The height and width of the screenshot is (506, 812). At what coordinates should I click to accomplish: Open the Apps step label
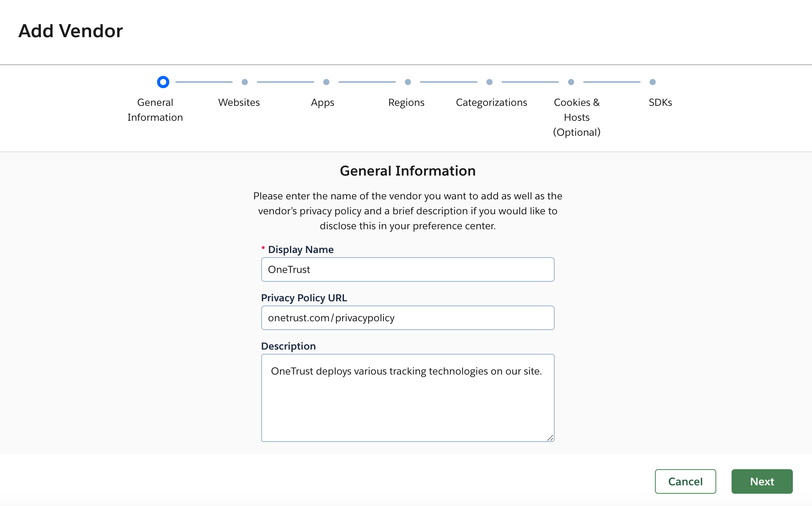pos(323,103)
